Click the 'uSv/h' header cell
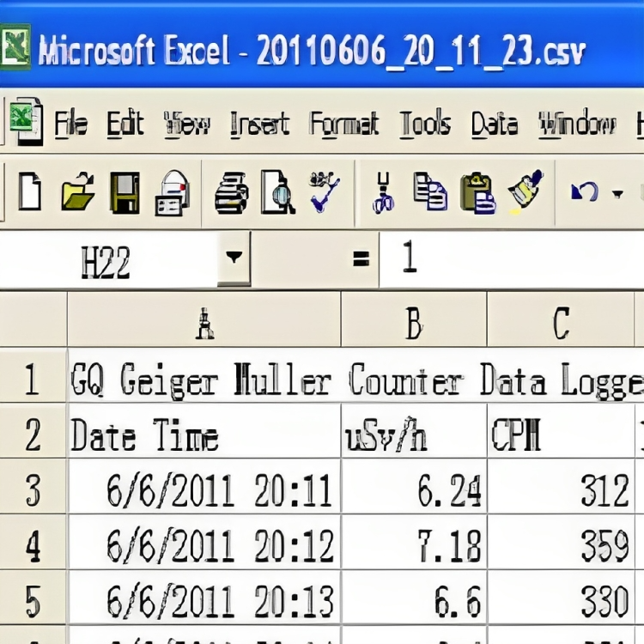 (414, 431)
